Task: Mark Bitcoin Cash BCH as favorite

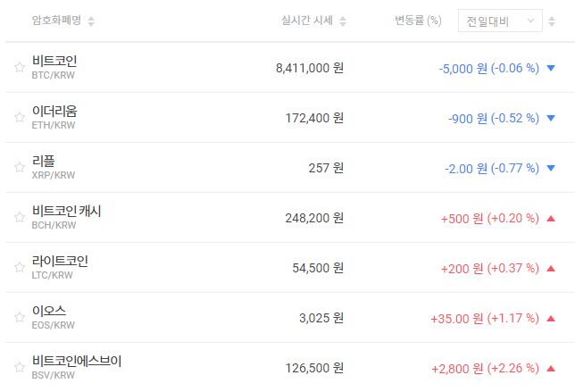Action: tap(19, 217)
